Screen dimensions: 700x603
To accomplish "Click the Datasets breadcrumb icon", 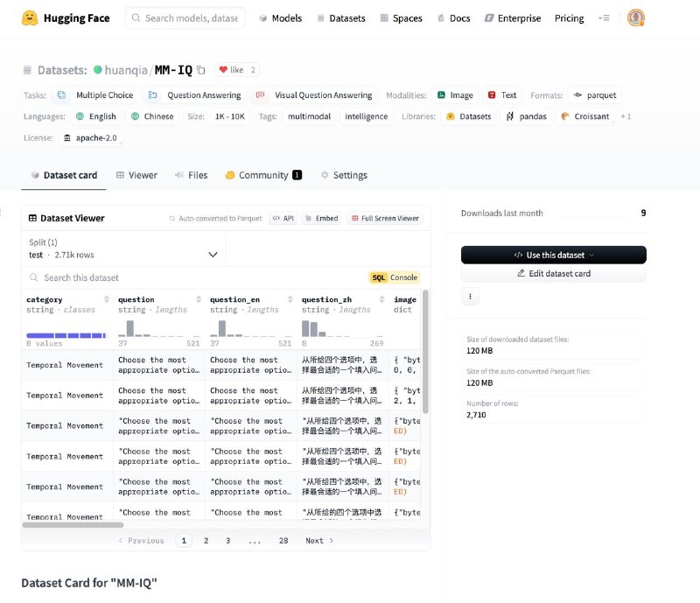I will (x=27, y=70).
